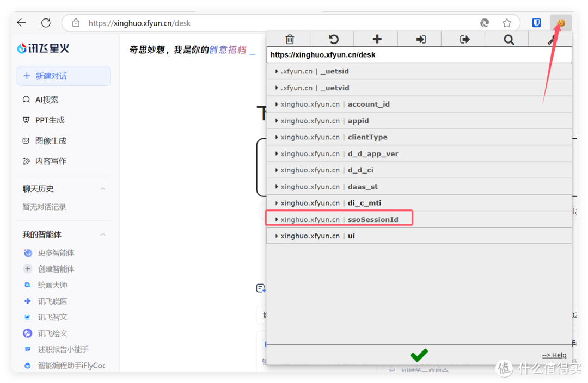The height and width of the screenshot is (383, 588).
Task: Open the 述职报告小能手 agent
Action: coord(56,349)
